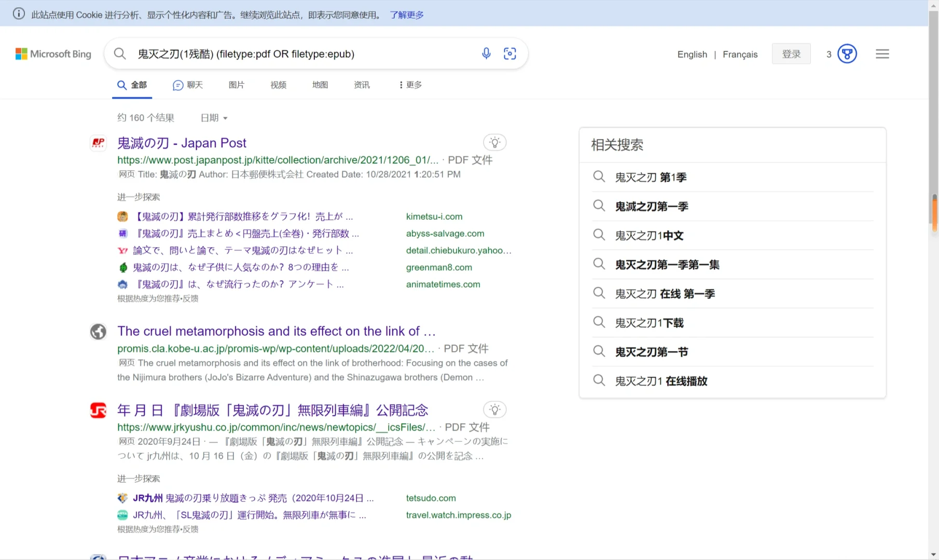This screenshot has height=560, width=939.
Task: Open 【鬼滅の刃】累計発行部数推移 link
Action: coord(243,216)
